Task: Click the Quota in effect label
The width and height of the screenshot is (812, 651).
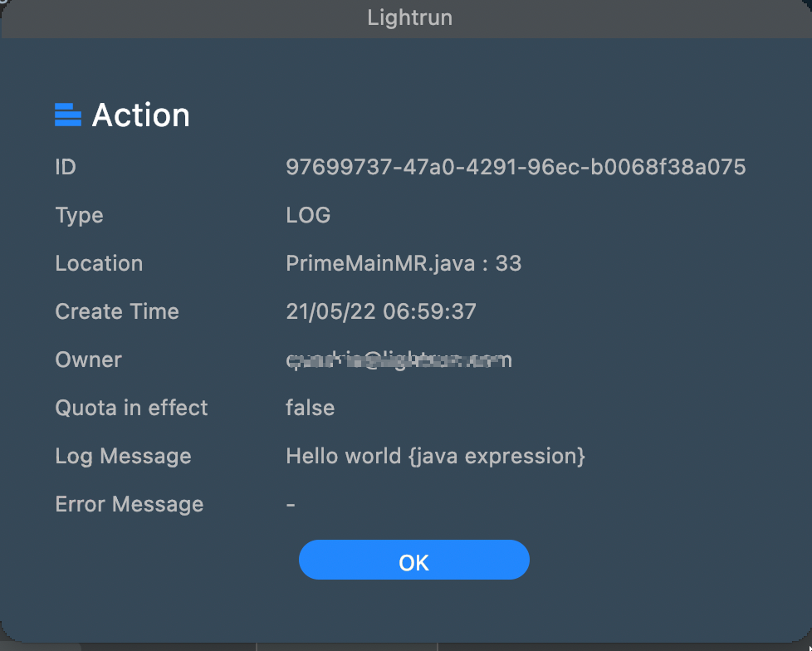Action: [131, 408]
